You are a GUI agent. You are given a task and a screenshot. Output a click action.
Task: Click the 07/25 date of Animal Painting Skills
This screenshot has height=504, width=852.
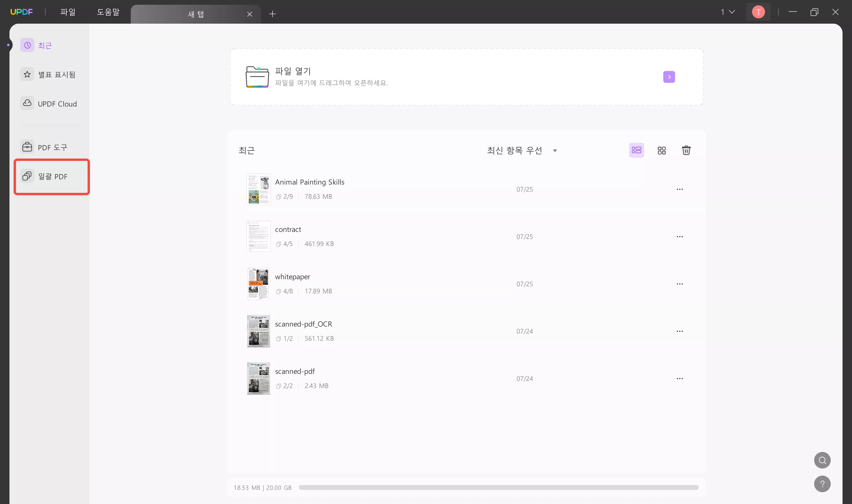point(524,189)
